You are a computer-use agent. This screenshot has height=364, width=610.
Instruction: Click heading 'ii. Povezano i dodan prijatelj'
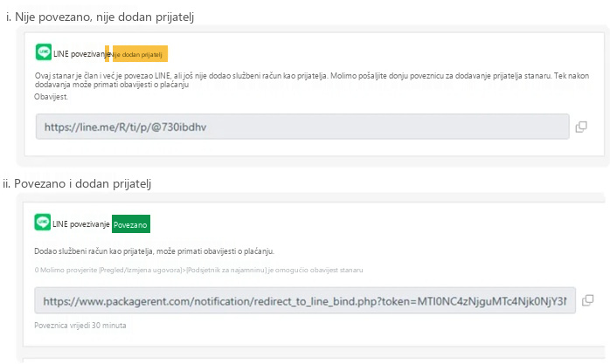point(77,183)
